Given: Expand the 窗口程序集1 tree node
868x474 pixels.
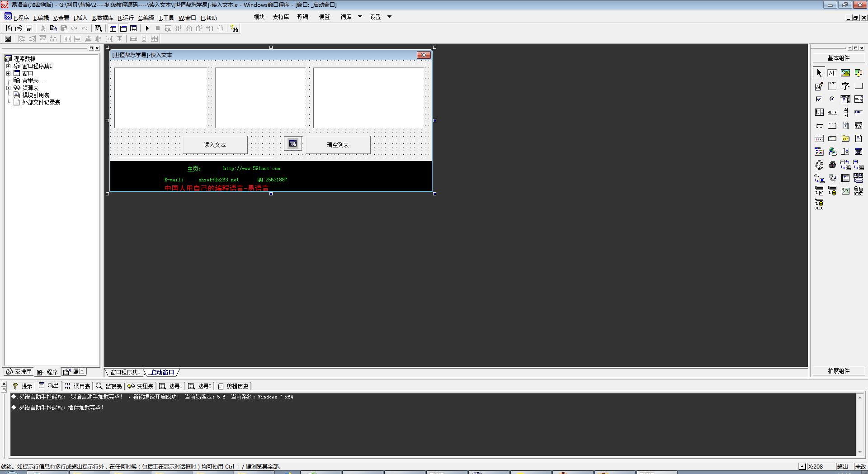Looking at the screenshot, I should (x=8, y=66).
